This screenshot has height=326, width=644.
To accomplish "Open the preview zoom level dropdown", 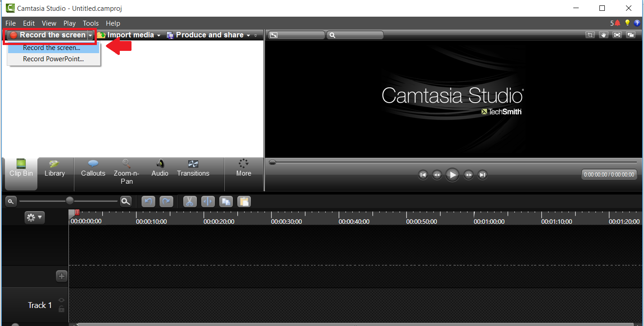I will (355, 35).
